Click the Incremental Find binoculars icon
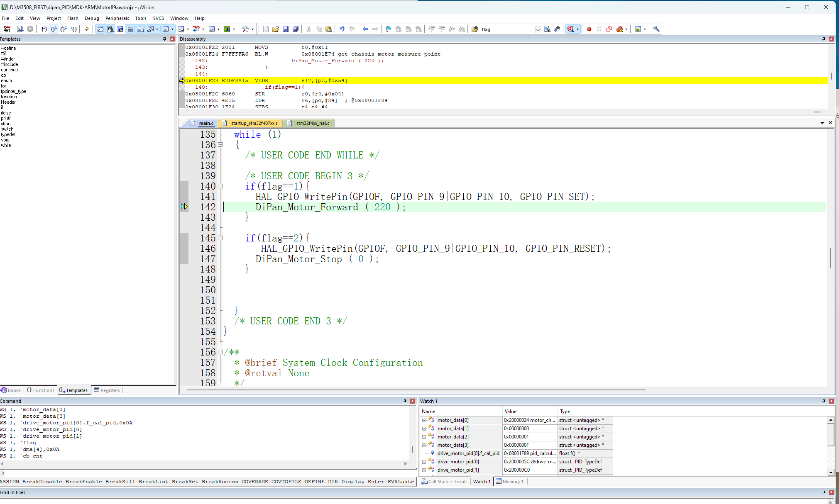The image size is (839, 504). click(x=557, y=29)
